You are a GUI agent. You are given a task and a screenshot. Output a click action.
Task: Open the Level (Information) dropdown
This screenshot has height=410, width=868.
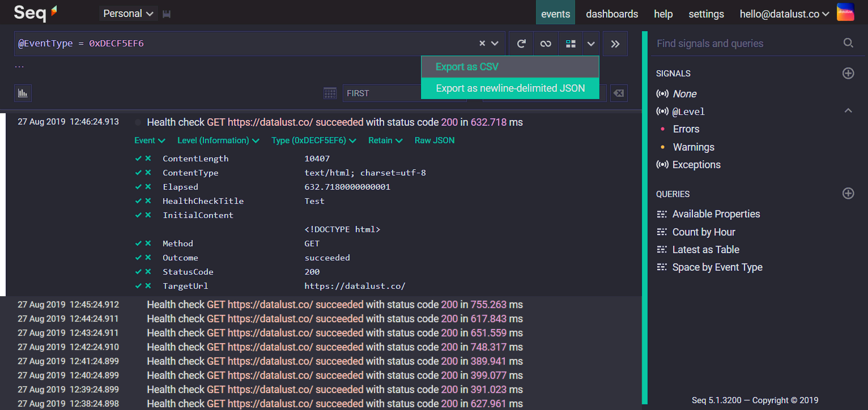[x=218, y=140]
